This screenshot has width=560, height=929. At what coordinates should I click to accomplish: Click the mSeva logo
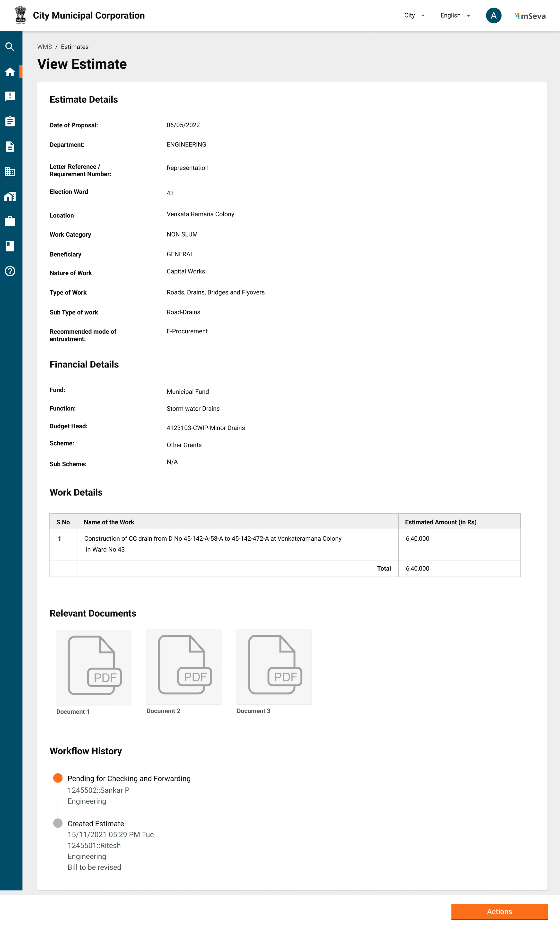point(530,16)
